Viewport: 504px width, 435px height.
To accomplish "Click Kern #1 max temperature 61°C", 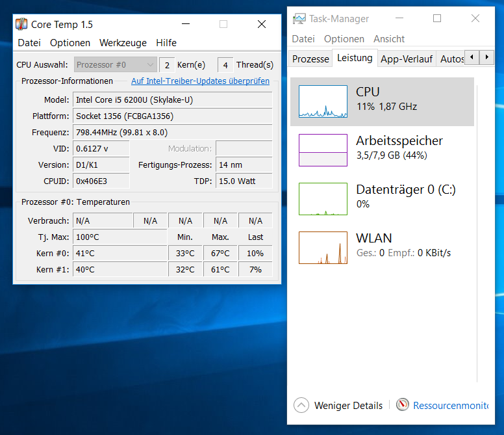I will click(220, 270).
